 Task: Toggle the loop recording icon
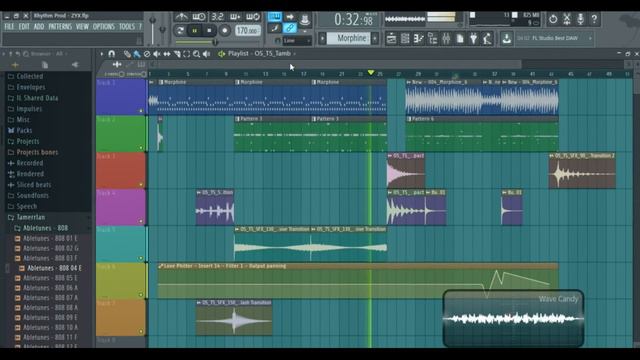click(x=253, y=17)
